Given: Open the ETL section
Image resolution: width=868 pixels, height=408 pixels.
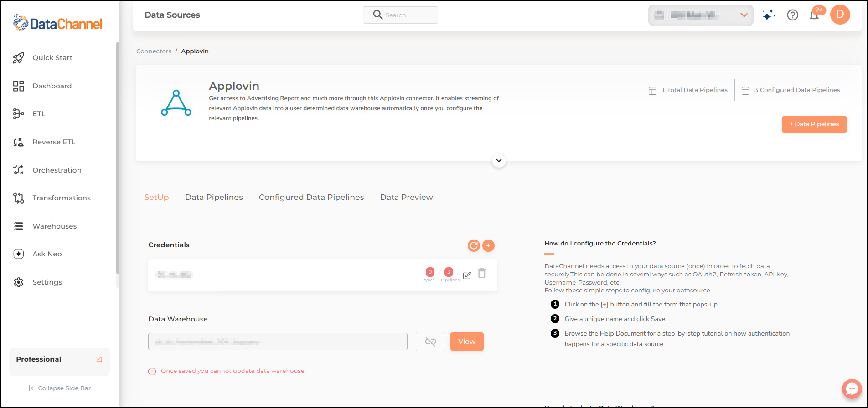Looking at the screenshot, I should click(39, 114).
